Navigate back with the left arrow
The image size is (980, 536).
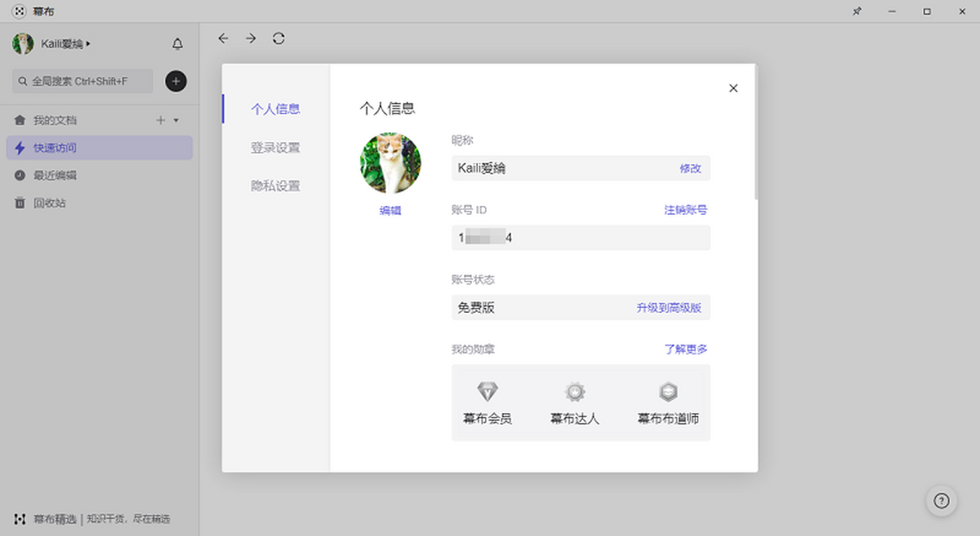223,38
